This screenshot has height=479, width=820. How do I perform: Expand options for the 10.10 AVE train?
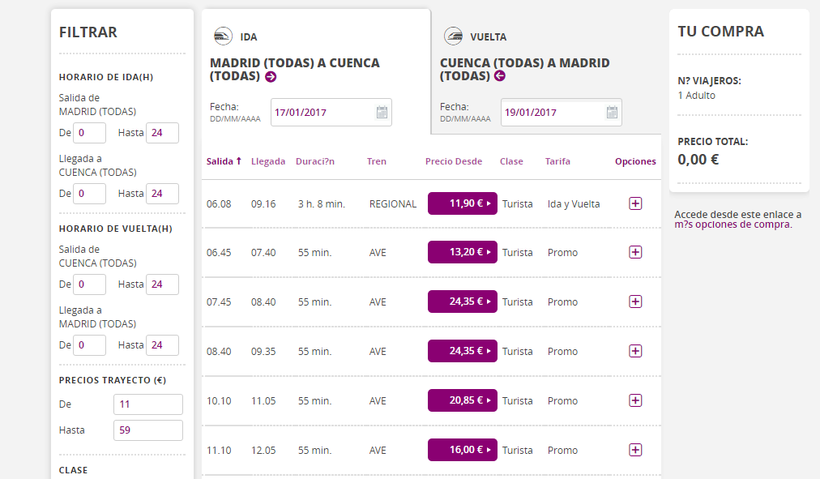(x=635, y=400)
